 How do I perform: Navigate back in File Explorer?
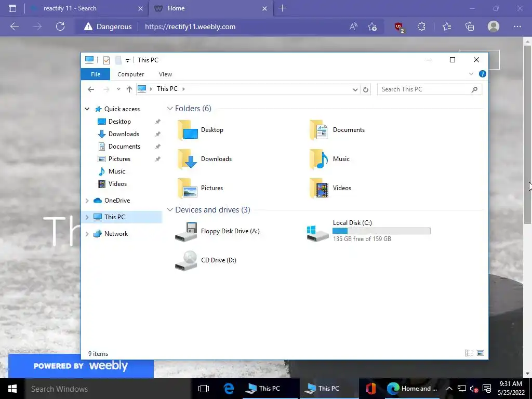pos(91,89)
